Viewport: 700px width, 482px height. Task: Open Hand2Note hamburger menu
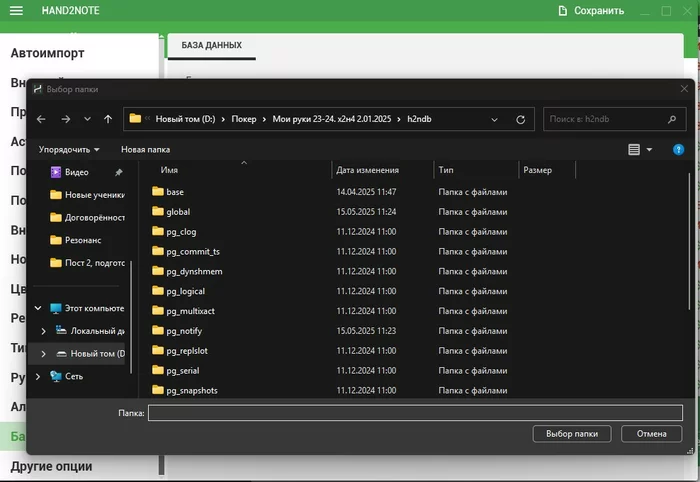click(x=16, y=10)
